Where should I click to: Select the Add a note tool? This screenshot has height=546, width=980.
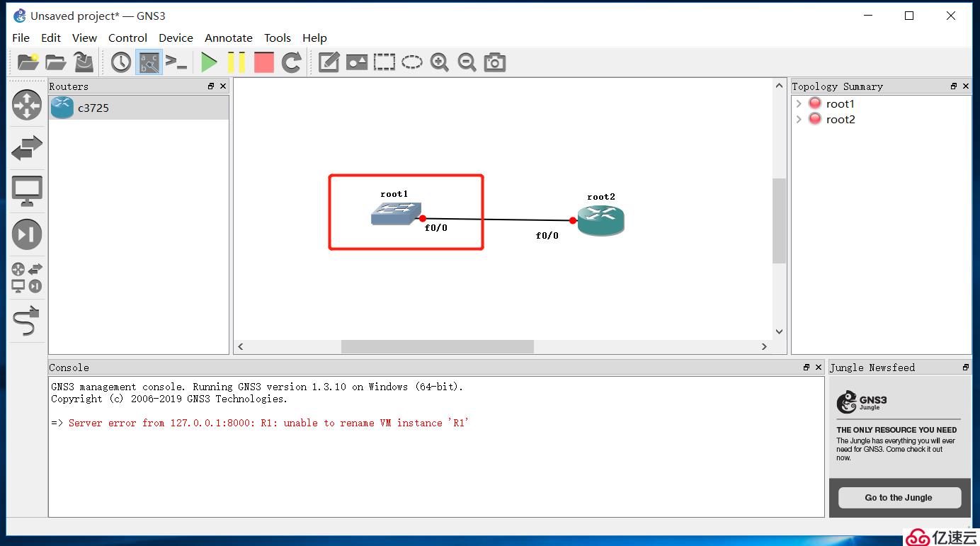click(329, 62)
